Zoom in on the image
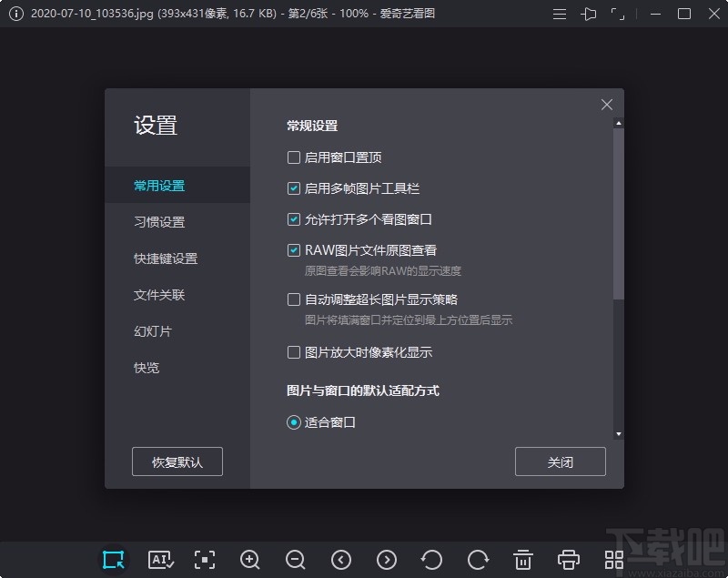 [x=250, y=560]
